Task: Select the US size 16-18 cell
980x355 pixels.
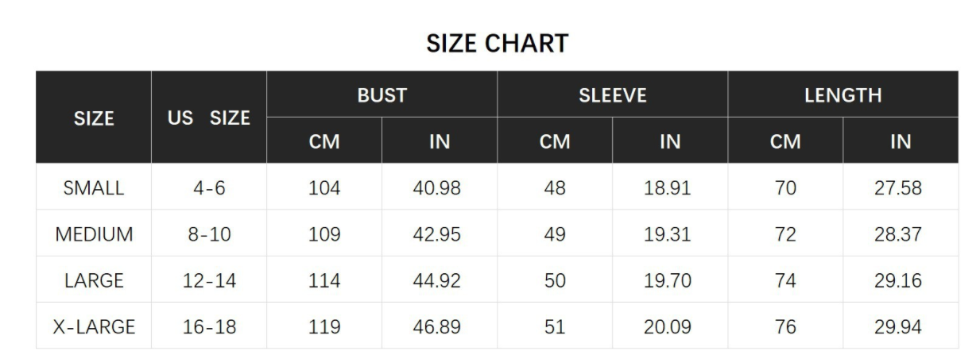Action: 209,326
